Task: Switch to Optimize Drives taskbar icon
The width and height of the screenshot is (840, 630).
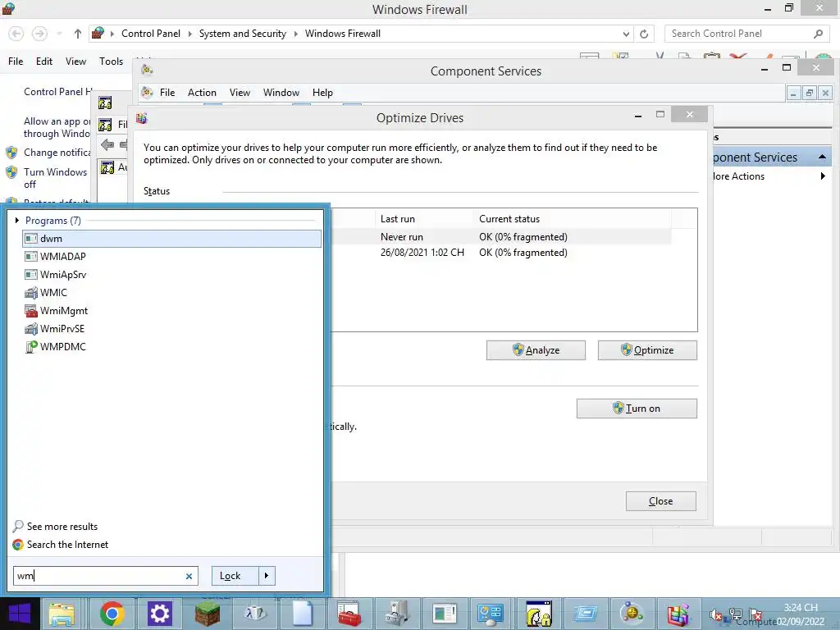Action: pyautogui.click(x=678, y=614)
